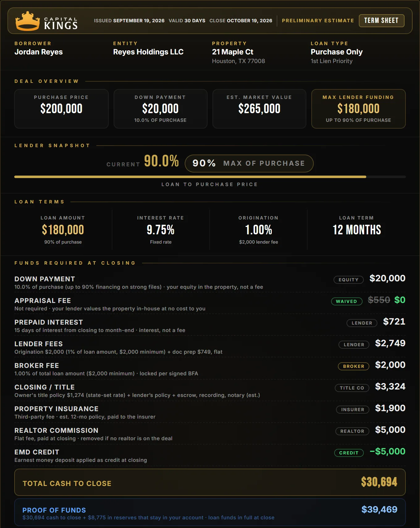The width and height of the screenshot is (420, 528).
Task: Click the $3,324 closing title amount
Action: pyautogui.click(x=390, y=386)
